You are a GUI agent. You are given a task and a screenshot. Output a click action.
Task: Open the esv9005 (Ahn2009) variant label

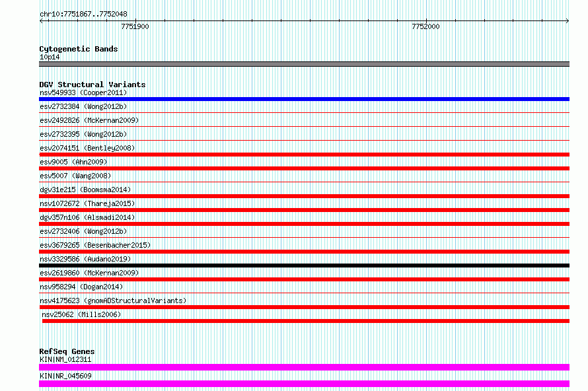coord(73,162)
